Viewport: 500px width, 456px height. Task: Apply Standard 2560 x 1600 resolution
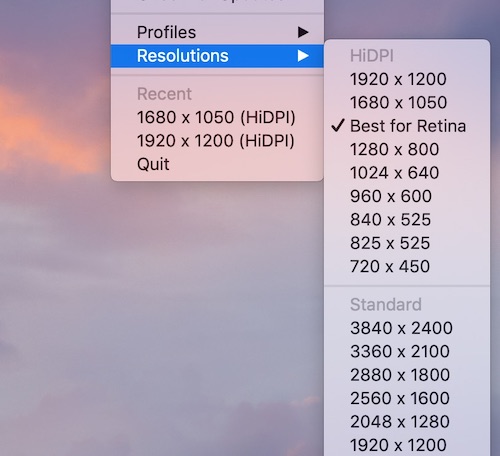pos(407,398)
